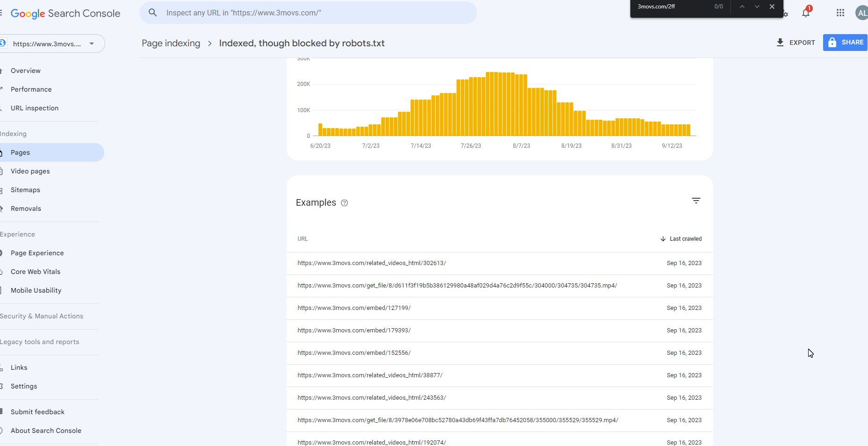Open the Sitemaps menu item
Viewport: 868px width, 446px height.
click(x=25, y=190)
